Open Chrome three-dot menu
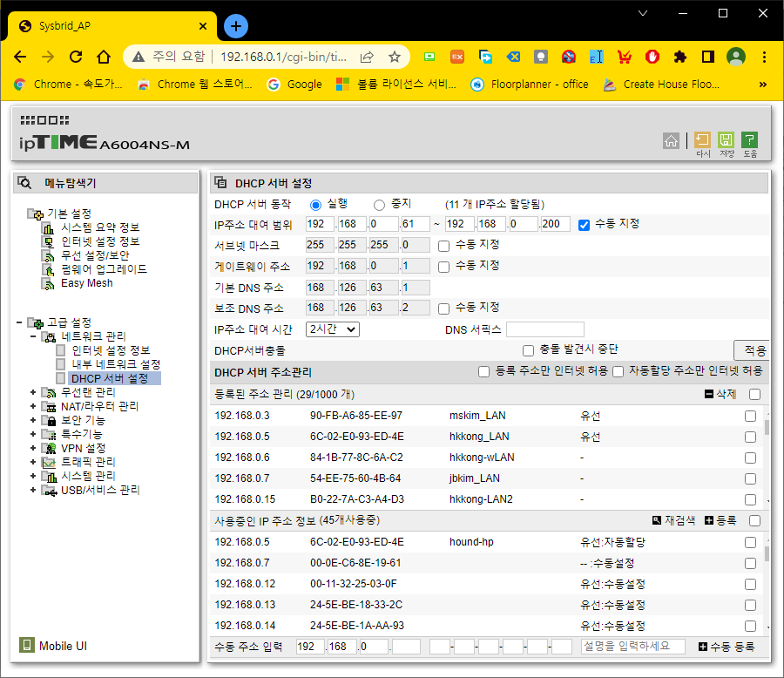 [764, 57]
